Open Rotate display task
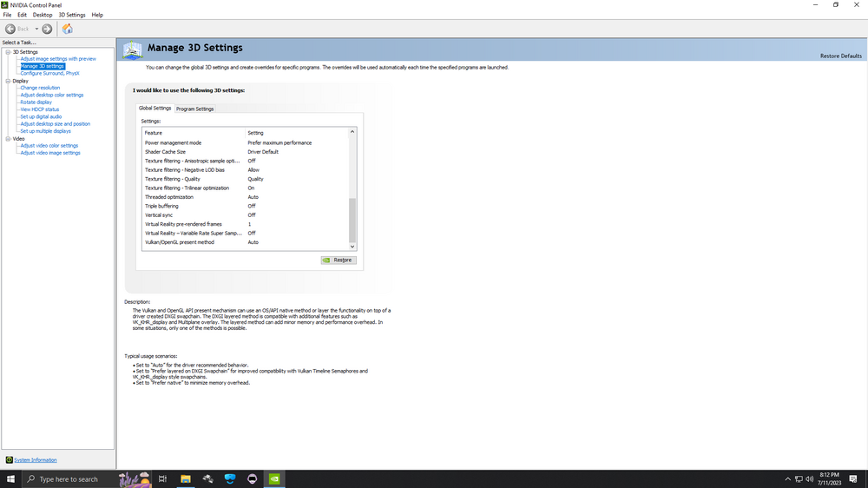Screen dimensions: 868x488 tap(36, 102)
